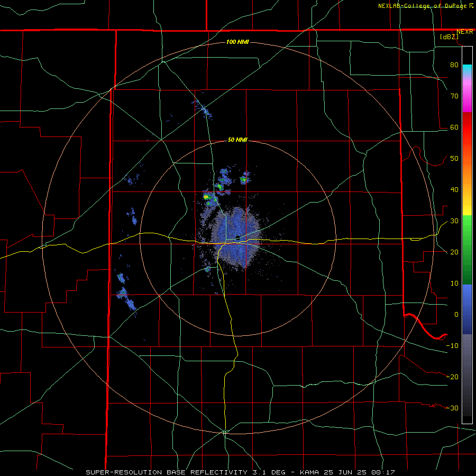Click the -30 dBZ legend value
This screenshot has width=476, height=476.
(x=452, y=408)
